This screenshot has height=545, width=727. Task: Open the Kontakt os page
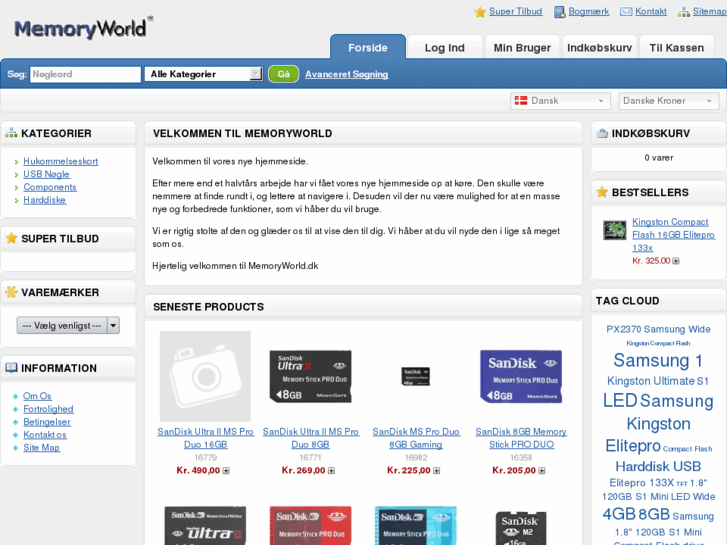tap(45, 435)
